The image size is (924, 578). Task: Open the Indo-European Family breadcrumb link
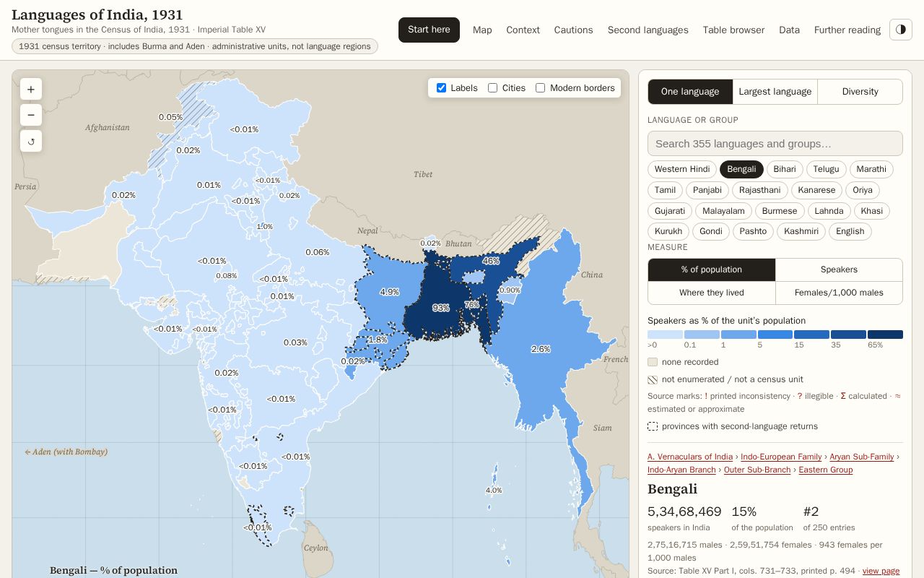[781, 457]
